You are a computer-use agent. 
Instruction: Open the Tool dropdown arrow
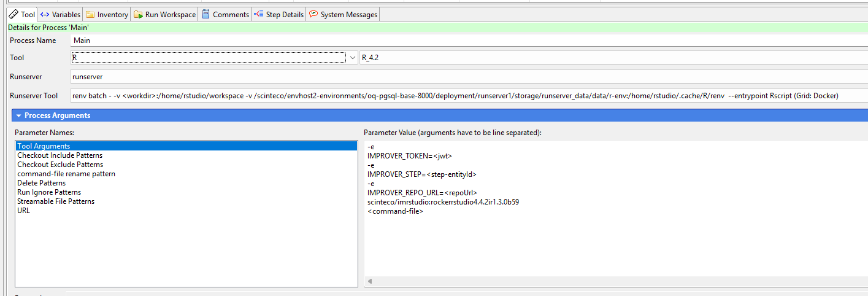353,58
